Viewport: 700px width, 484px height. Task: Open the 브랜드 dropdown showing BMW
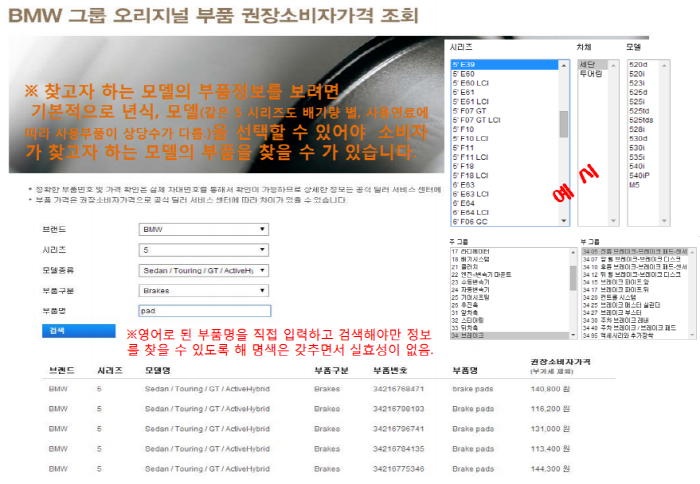[204, 229]
